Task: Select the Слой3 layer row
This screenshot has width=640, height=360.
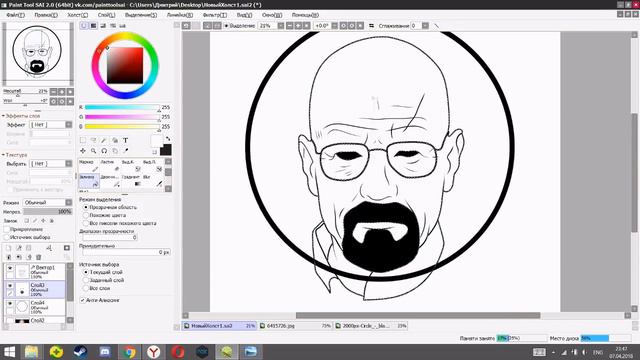Action: tap(34, 289)
